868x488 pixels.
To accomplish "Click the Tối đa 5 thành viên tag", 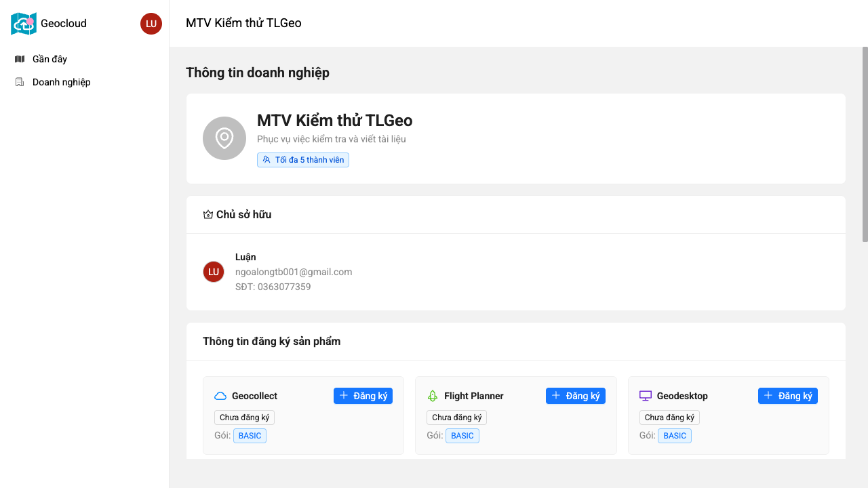I will [303, 160].
